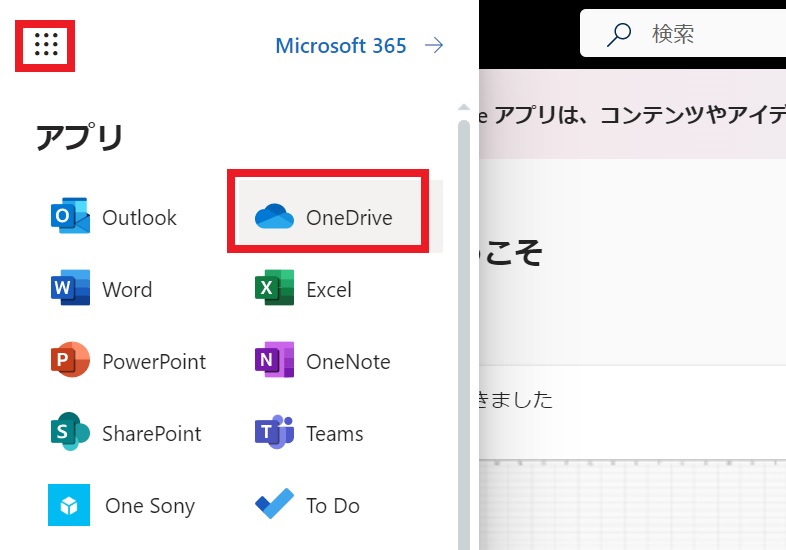This screenshot has height=550, width=786.
Task: Click the magnifier search icon
Action: [x=619, y=34]
